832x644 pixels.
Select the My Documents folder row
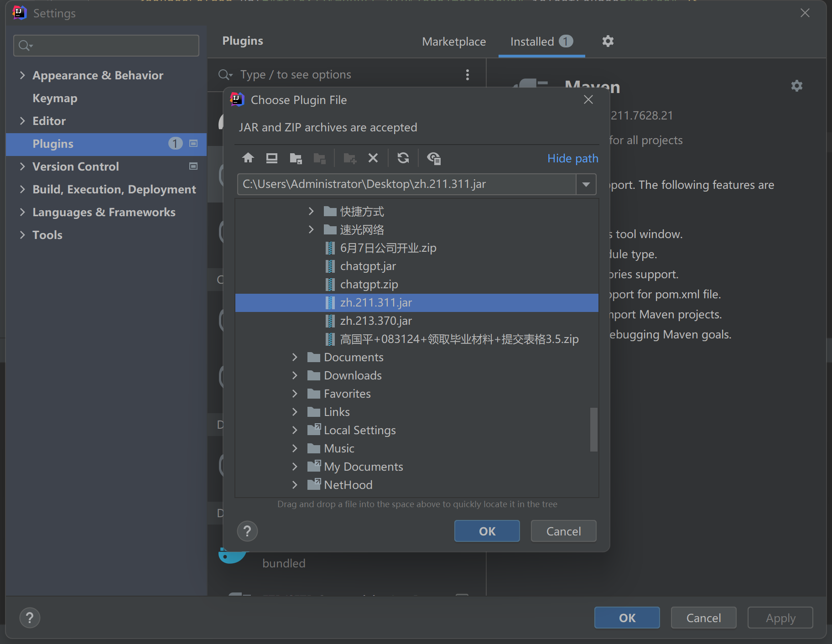(416, 466)
